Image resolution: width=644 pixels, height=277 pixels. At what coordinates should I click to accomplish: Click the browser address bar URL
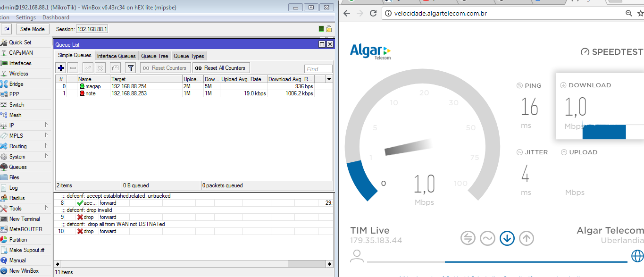tap(441, 13)
